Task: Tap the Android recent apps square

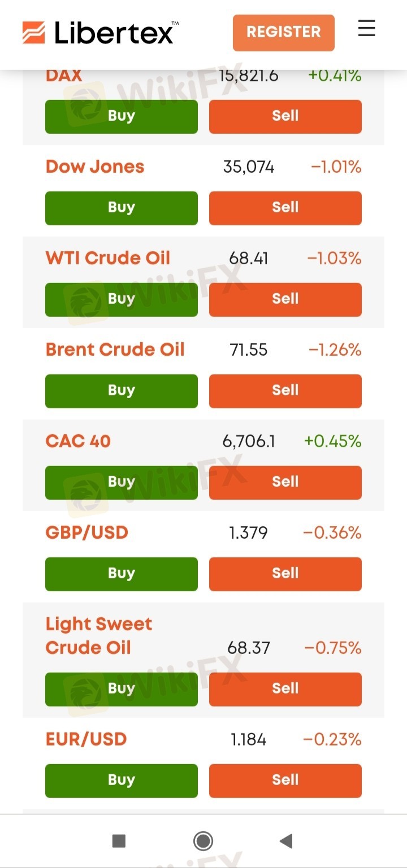Action: click(119, 841)
